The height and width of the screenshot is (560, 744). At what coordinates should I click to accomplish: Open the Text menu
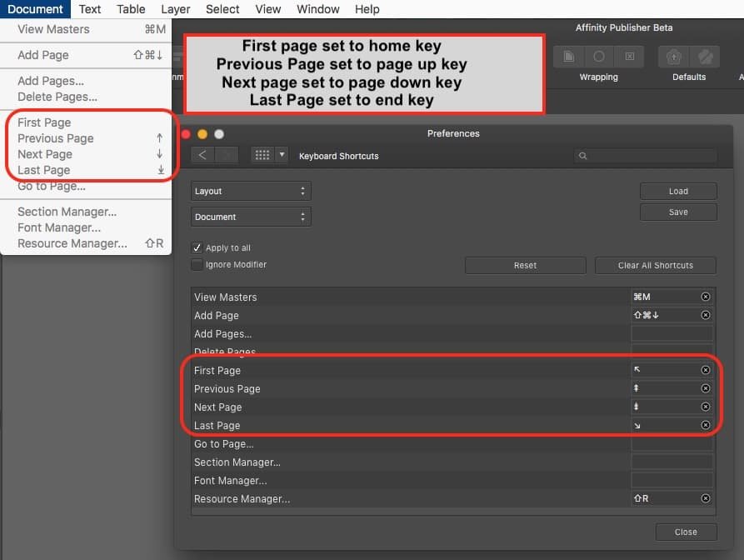tap(90, 9)
